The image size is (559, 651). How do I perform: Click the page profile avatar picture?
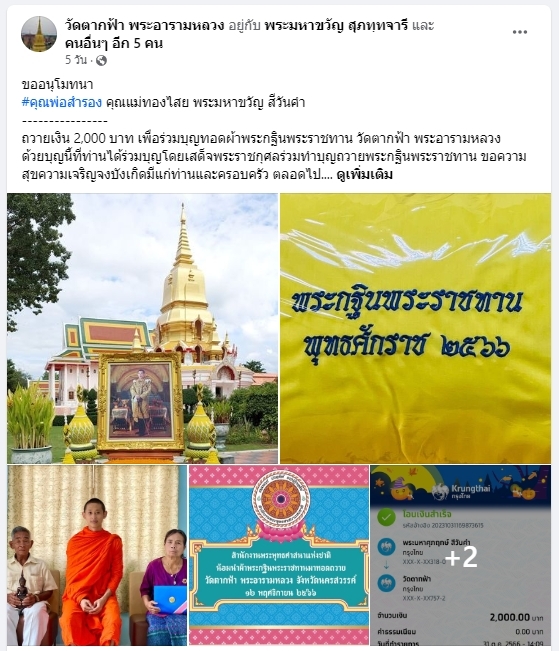[x=39, y=34]
